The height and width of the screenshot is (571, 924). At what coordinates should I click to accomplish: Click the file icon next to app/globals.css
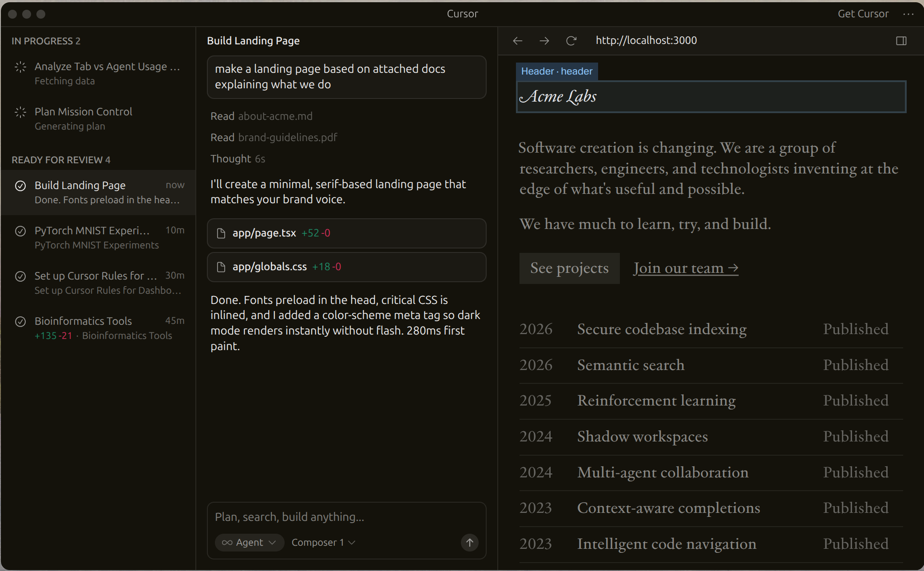pos(221,267)
